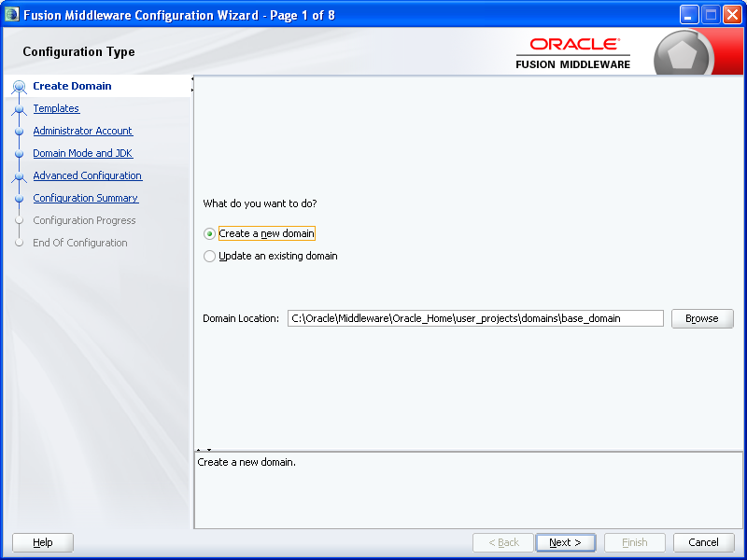Choose Update an existing domain

(209, 255)
